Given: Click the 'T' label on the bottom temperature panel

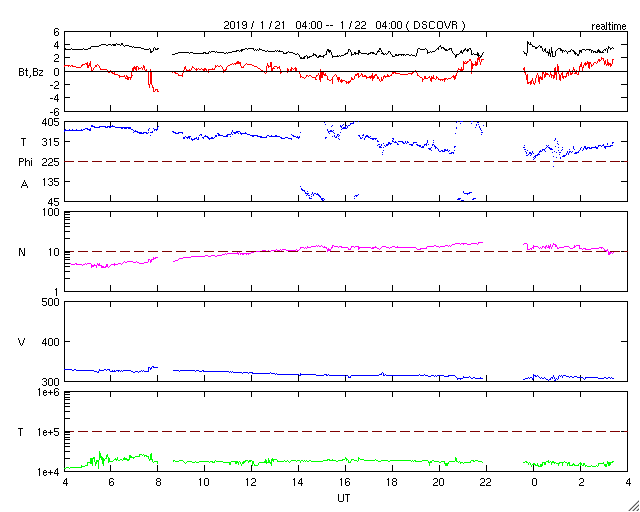Looking at the screenshot, I should tap(21, 432).
